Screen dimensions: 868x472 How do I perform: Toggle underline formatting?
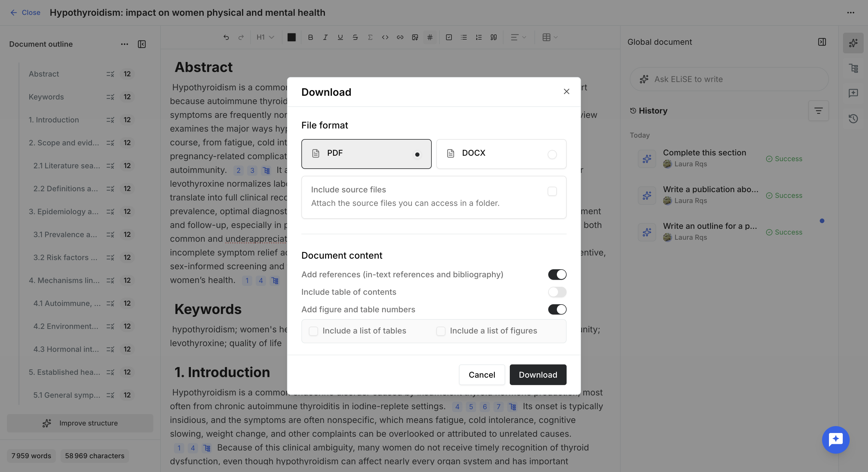coord(340,37)
